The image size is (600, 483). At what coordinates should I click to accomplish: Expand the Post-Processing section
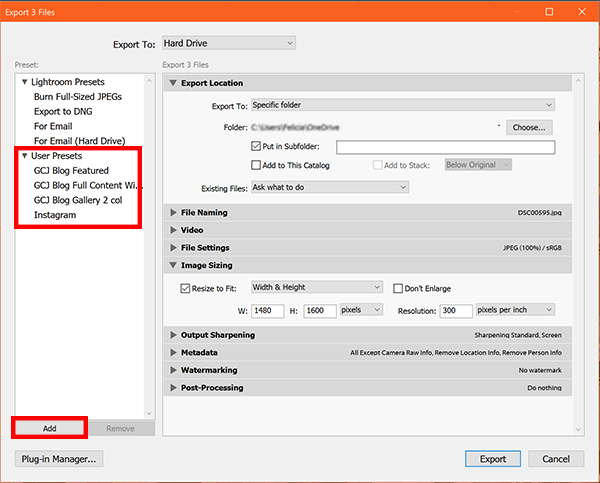pos(173,388)
